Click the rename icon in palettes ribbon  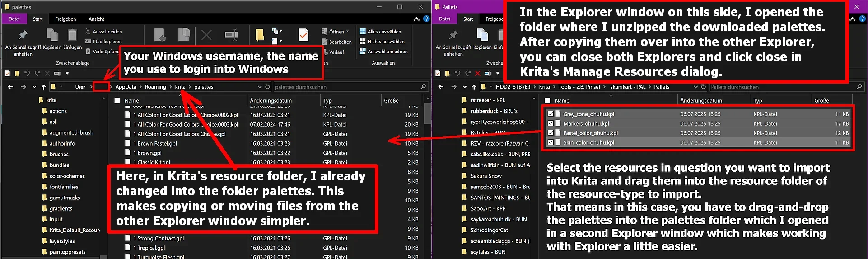click(231, 35)
